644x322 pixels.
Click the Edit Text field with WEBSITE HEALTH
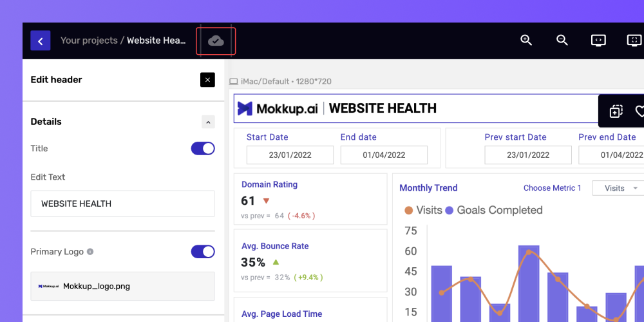(122, 204)
